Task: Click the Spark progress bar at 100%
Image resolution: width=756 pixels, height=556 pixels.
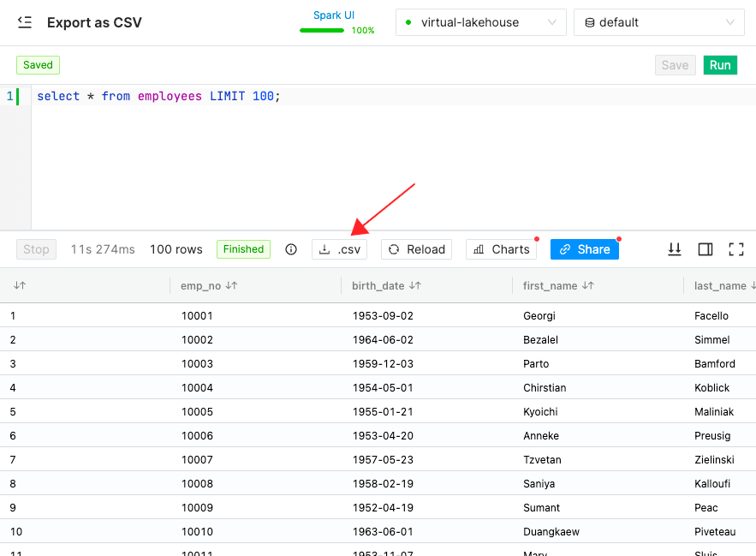Action: (322, 30)
